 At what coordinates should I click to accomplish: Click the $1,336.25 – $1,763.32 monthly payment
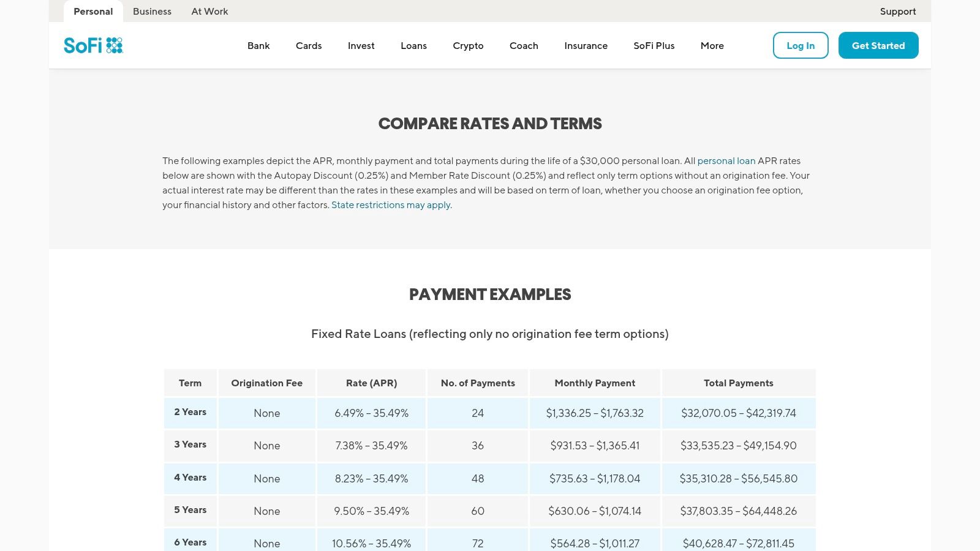(x=595, y=413)
